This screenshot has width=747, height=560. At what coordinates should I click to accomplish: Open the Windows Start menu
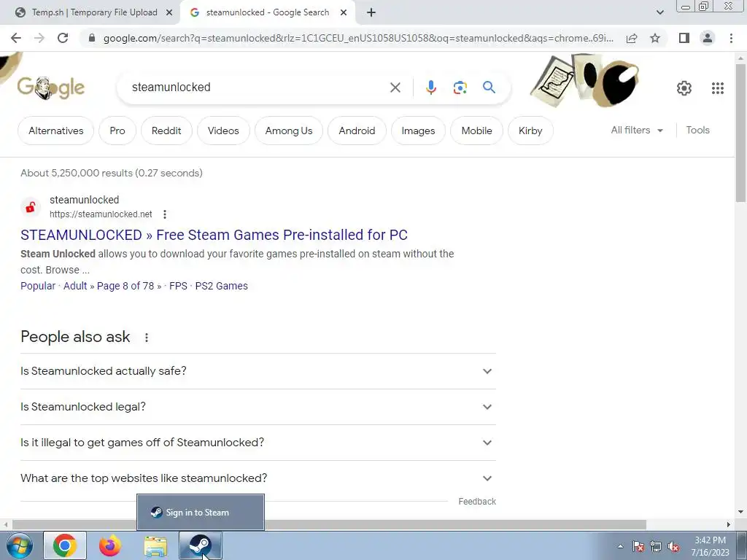20,545
